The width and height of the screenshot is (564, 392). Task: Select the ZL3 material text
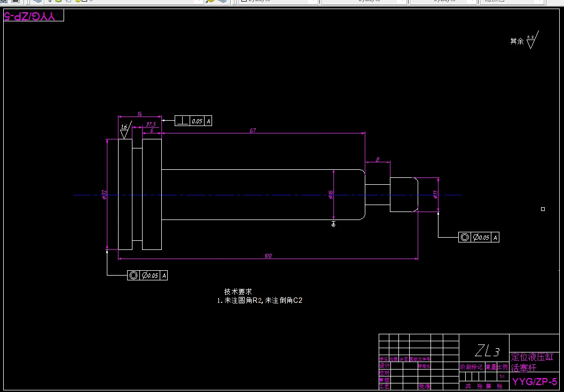click(x=487, y=350)
